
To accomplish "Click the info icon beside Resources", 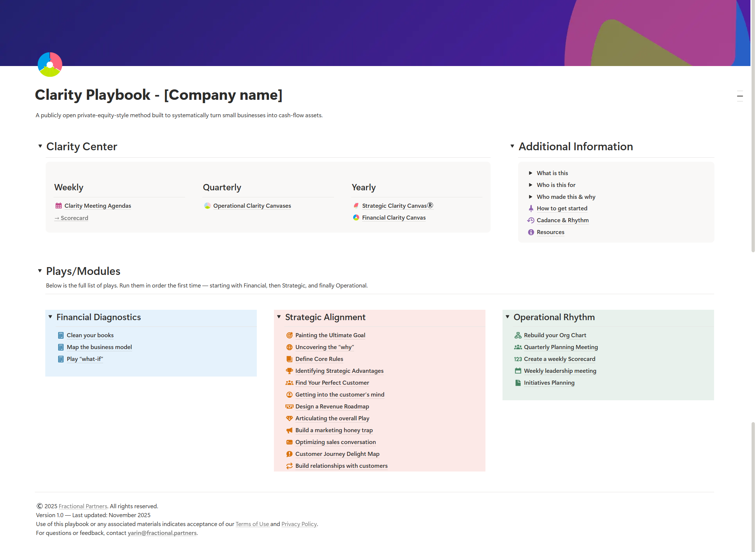I will point(531,232).
